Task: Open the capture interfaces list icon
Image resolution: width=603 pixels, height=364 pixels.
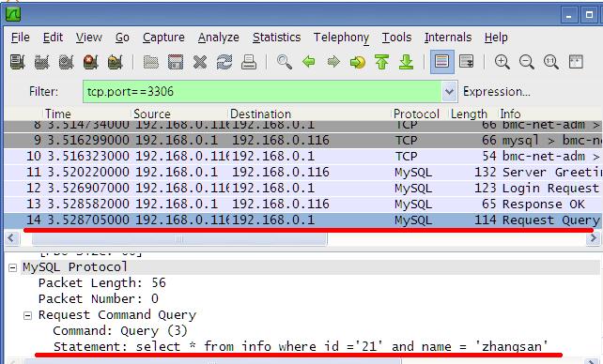Action: click(x=17, y=62)
